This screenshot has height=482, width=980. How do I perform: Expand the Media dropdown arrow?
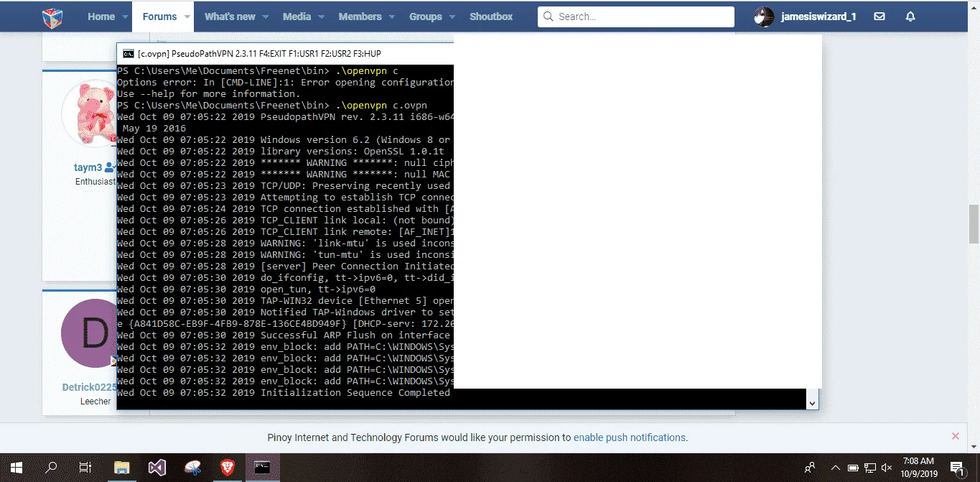[x=321, y=17]
